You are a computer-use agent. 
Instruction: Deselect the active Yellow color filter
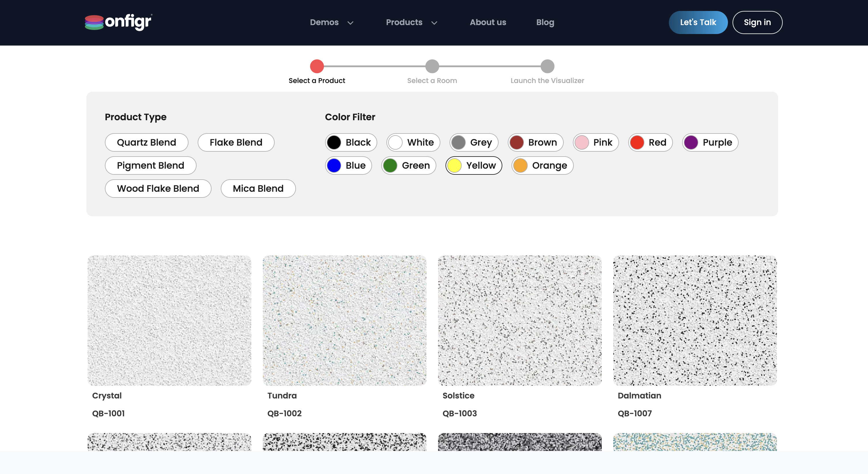coord(473,165)
